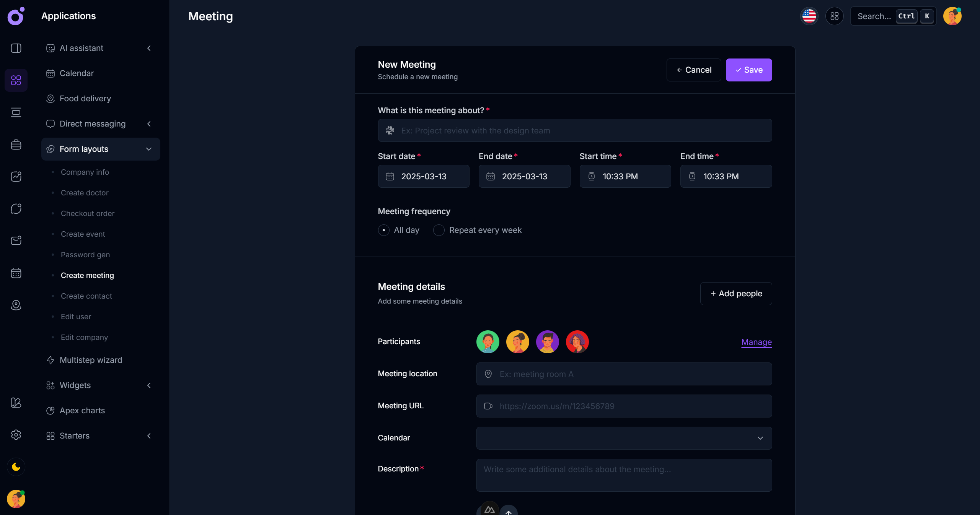Click the Save button

[748, 70]
